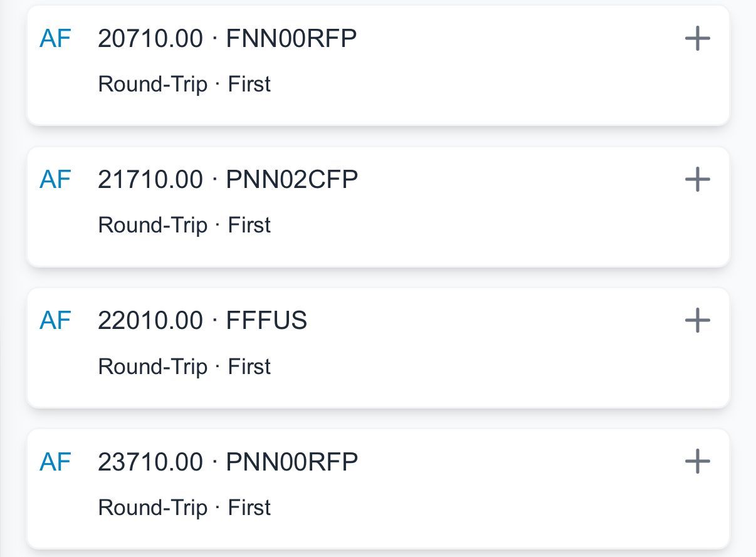The image size is (756, 557).
Task: Select the 21710.00 · PNN02CFP fare title
Action: [x=228, y=180]
